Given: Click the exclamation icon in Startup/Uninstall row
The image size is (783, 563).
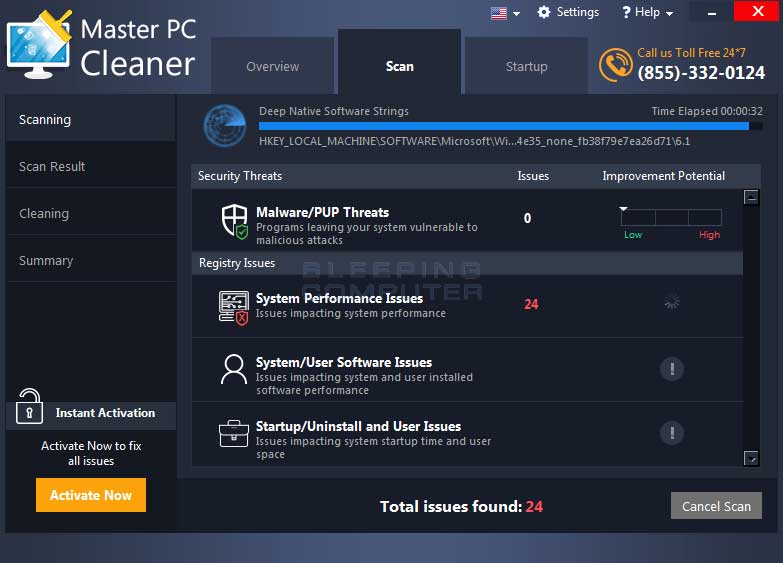Looking at the screenshot, I should (672, 433).
